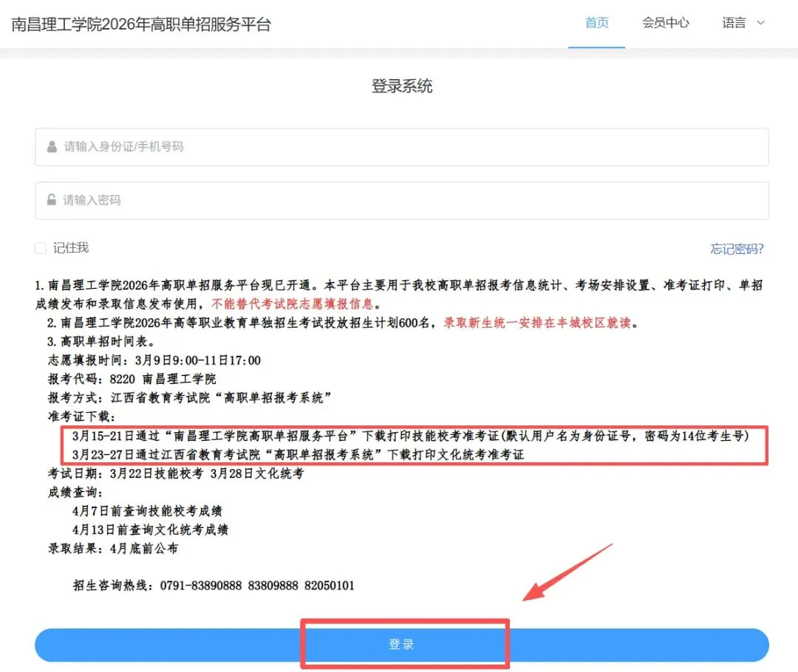Select the red text 不能替代考试院志愿填报信息

[292, 304]
